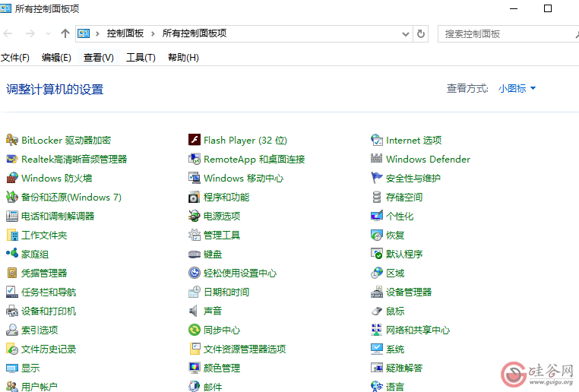Open the 语言 link
This screenshot has height=392, width=579.
[x=395, y=387]
